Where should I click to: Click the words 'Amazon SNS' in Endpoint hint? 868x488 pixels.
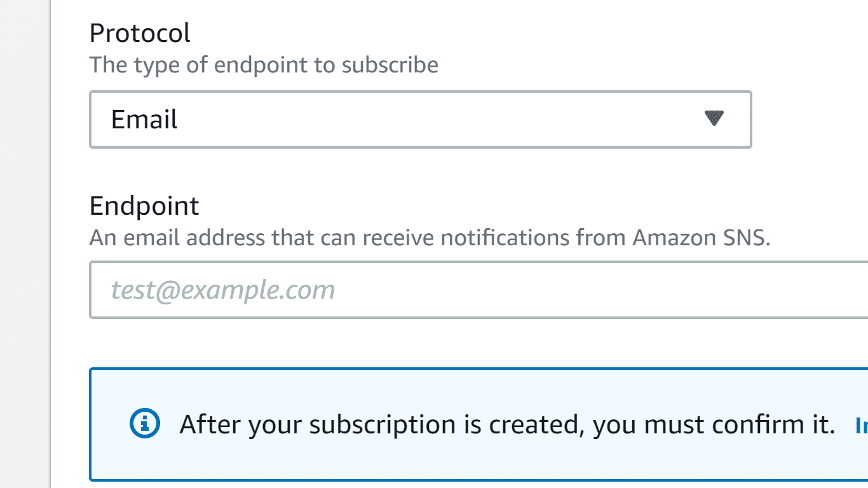click(x=701, y=238)
